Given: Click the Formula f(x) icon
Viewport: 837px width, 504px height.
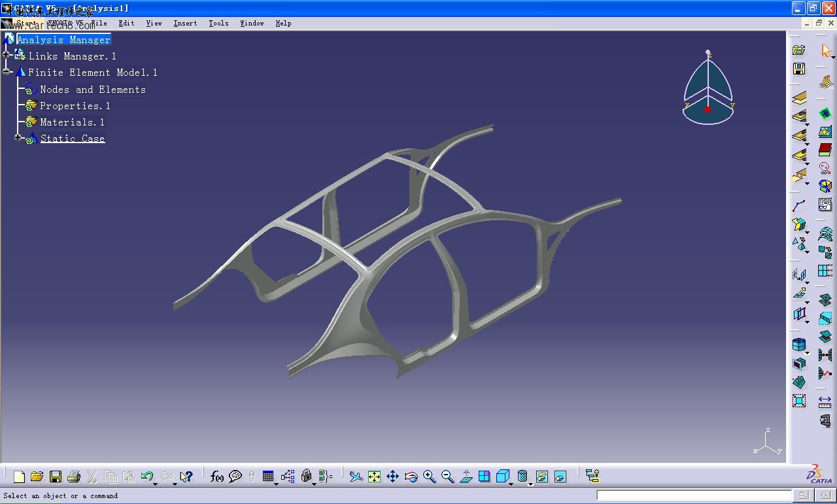Looking at the screenshot, I should pos(216,477).
